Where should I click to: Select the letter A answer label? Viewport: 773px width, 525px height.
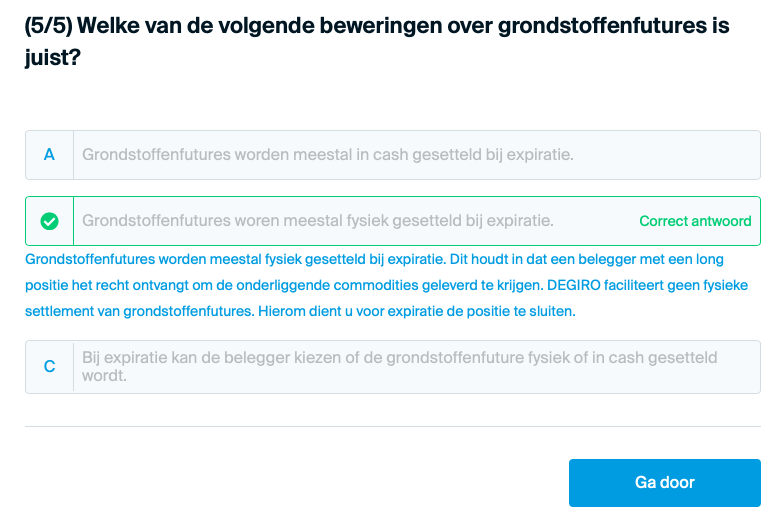(x=49, y=155)
